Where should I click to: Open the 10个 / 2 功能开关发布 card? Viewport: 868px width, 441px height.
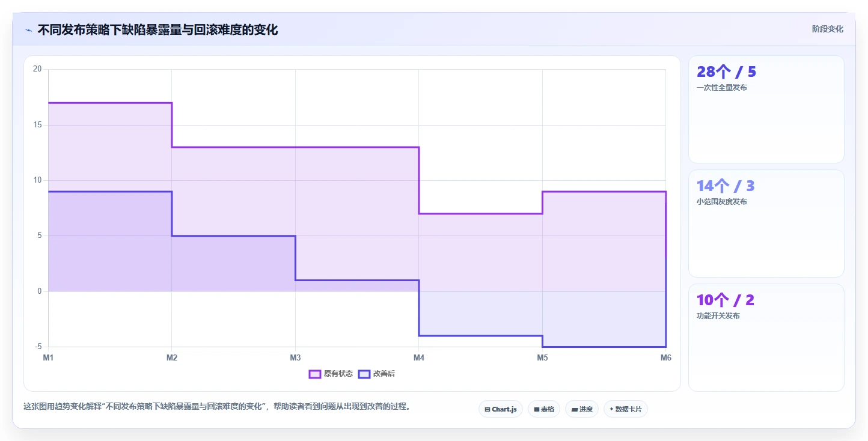(766, 338)
